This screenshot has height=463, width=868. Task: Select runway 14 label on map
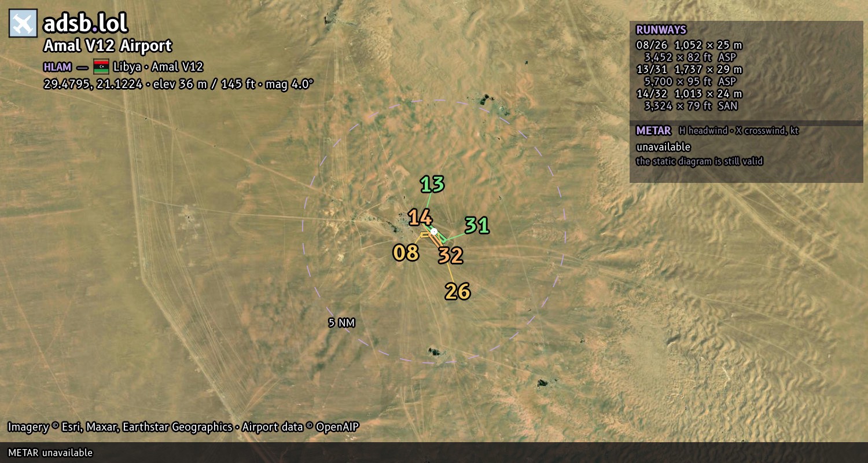(420, 218)
